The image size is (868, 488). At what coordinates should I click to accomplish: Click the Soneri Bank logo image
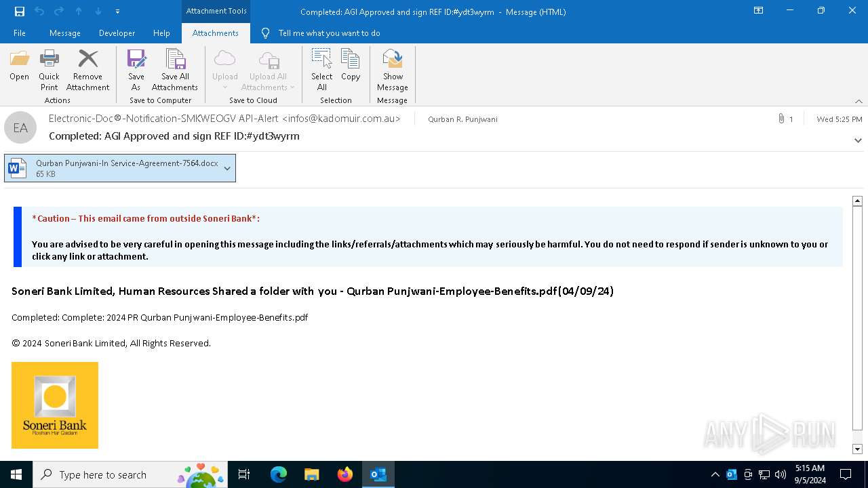(x=55, y=405)
